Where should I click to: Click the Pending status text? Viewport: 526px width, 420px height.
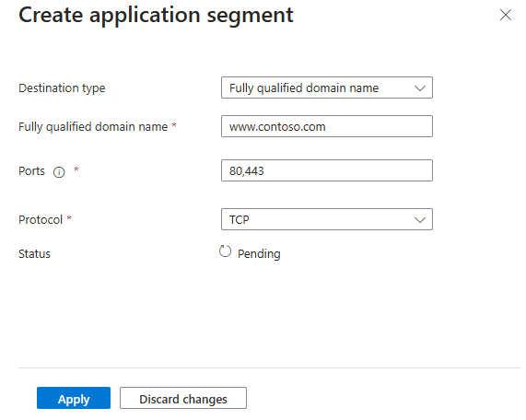click(x=259, y=254)
